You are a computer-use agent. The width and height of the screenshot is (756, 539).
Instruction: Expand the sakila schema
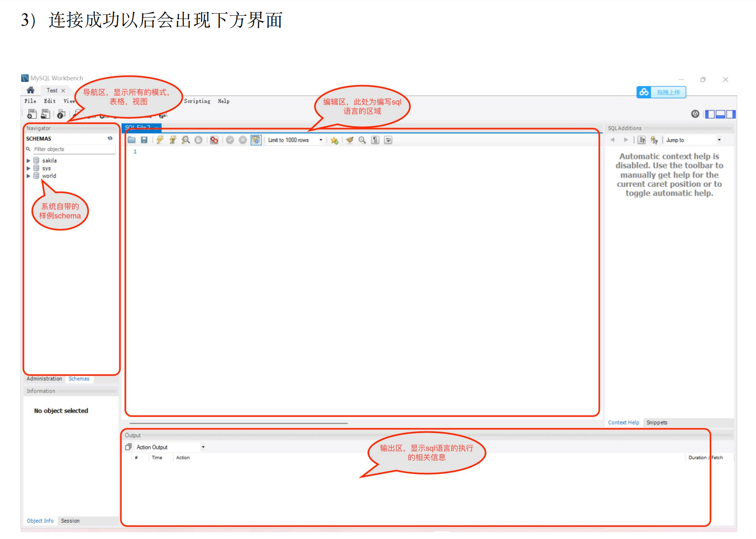tap(29, 161)
